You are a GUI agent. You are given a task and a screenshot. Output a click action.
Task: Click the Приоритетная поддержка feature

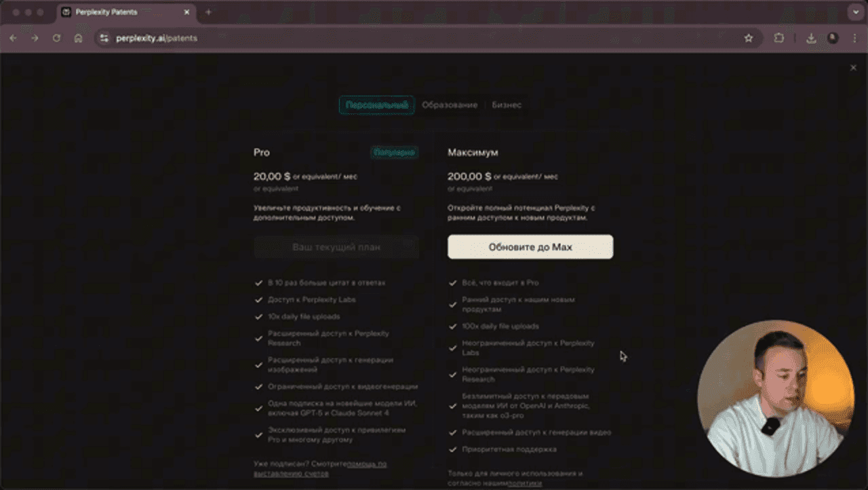[x=509, y=449]
